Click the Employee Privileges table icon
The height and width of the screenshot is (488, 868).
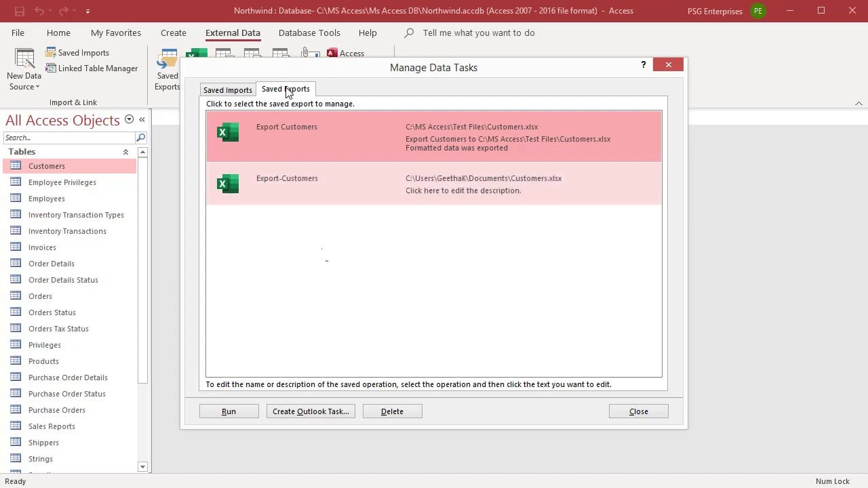16,182
